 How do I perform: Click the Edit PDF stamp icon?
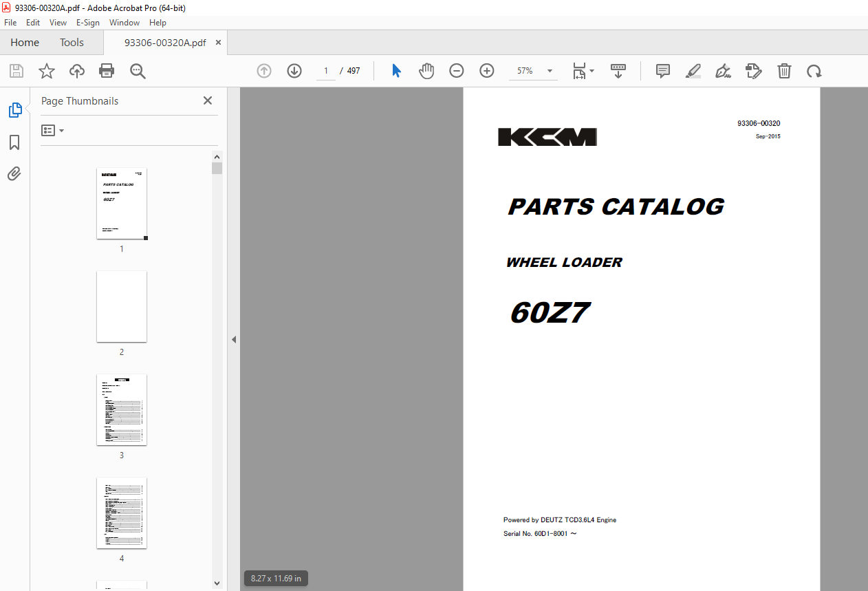point(754,71)
